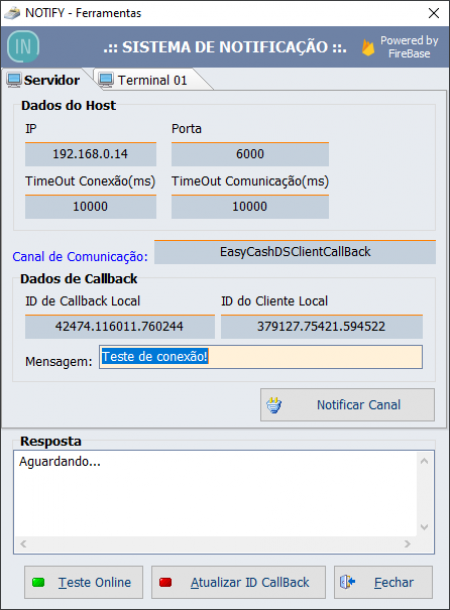
Task: Switch to the Terminal 01 tab
Action: click(152, 80)
